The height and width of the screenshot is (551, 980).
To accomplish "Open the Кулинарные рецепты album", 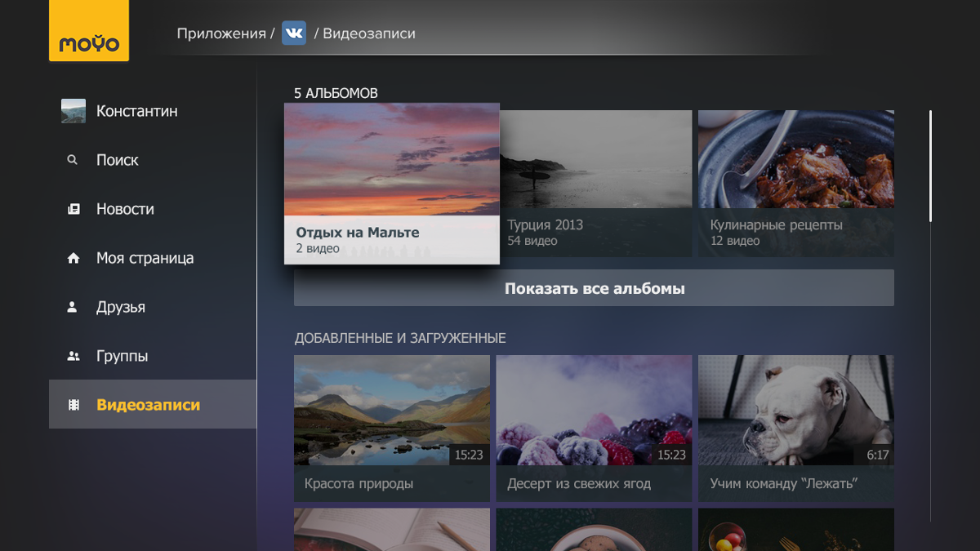I will coord(795,184).
